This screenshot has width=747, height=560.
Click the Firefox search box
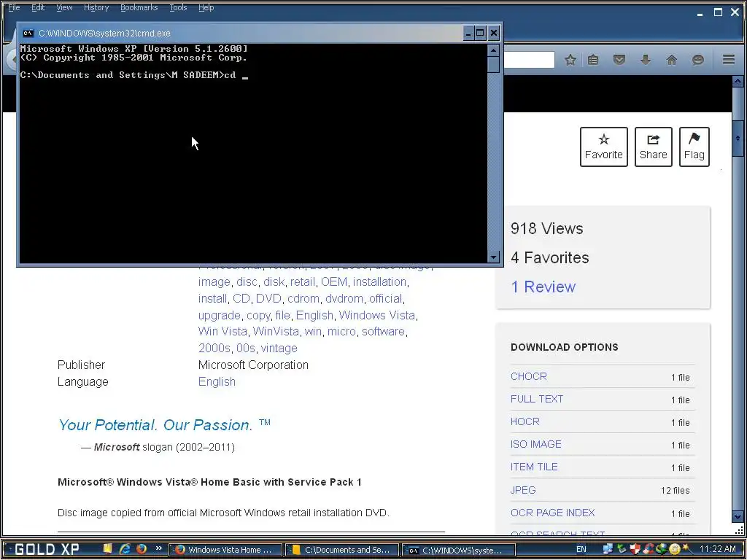(529, 60)
